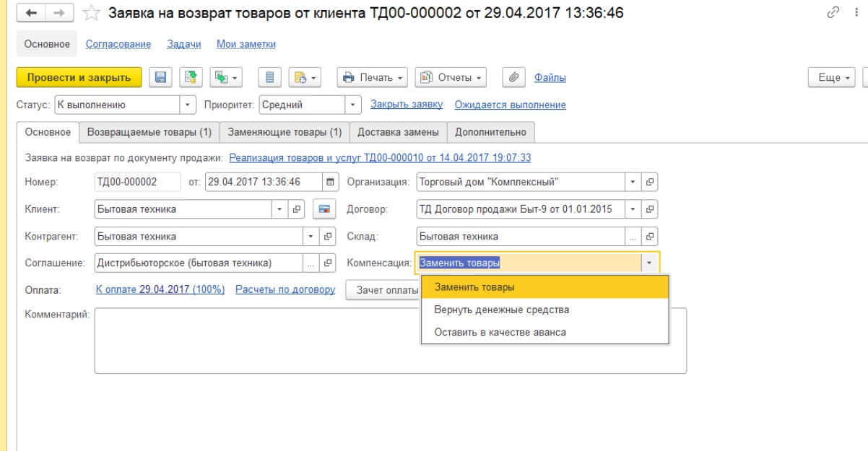Expand the Договор dropdown arrow
The height and width of the screenshot is (451, 868).
click(x=633, y=209)
